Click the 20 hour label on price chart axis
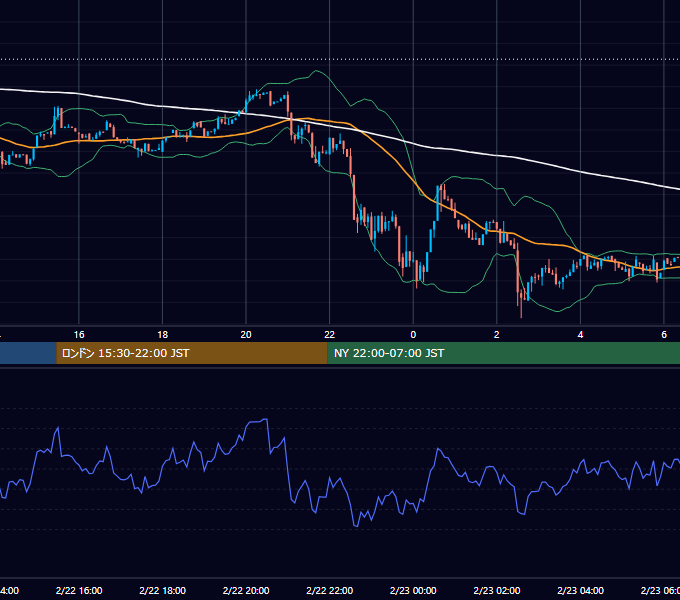Image resolution: width=680 pixels, height=600 pixels. 246,335
